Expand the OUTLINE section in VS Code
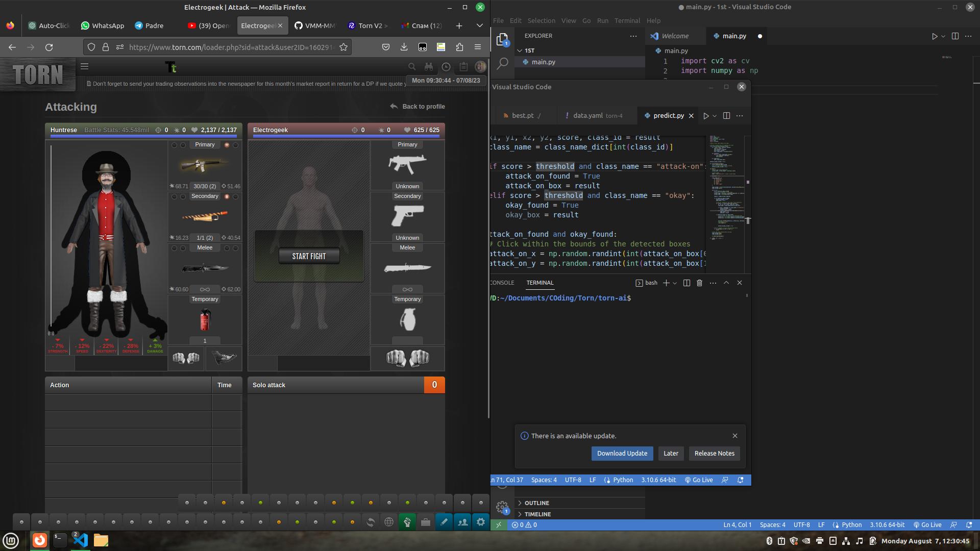Screen dimensions: 980x551 520,503
